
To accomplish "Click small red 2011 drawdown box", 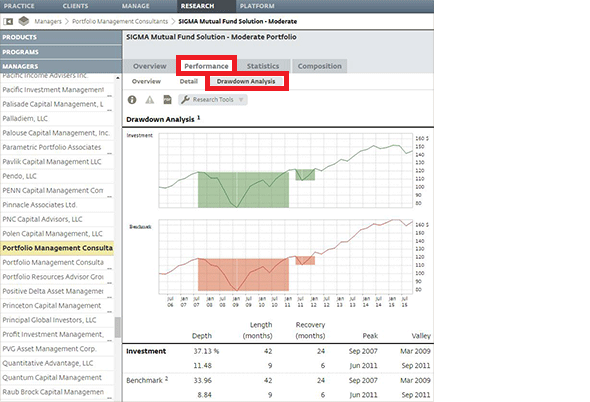I will pos(305,260).
